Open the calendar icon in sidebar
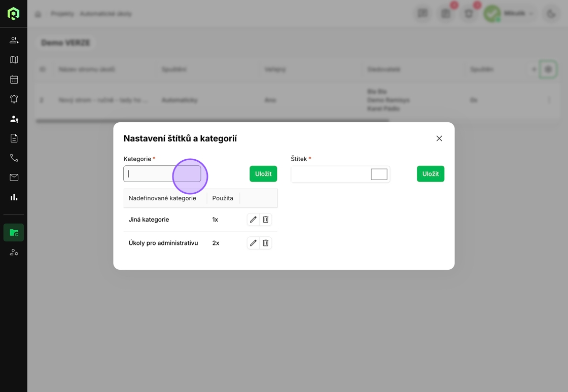This screenshot has width=568, height=392. tap(14, 80)
